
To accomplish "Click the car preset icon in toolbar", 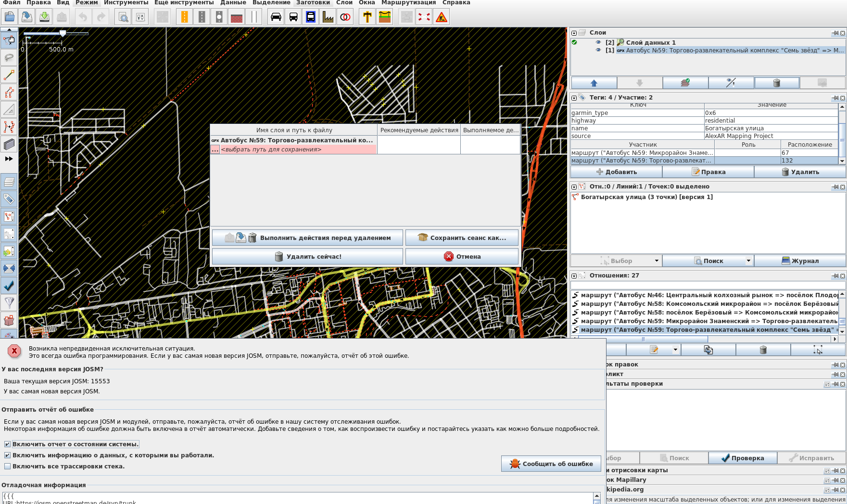I will (x=276, y=17).
